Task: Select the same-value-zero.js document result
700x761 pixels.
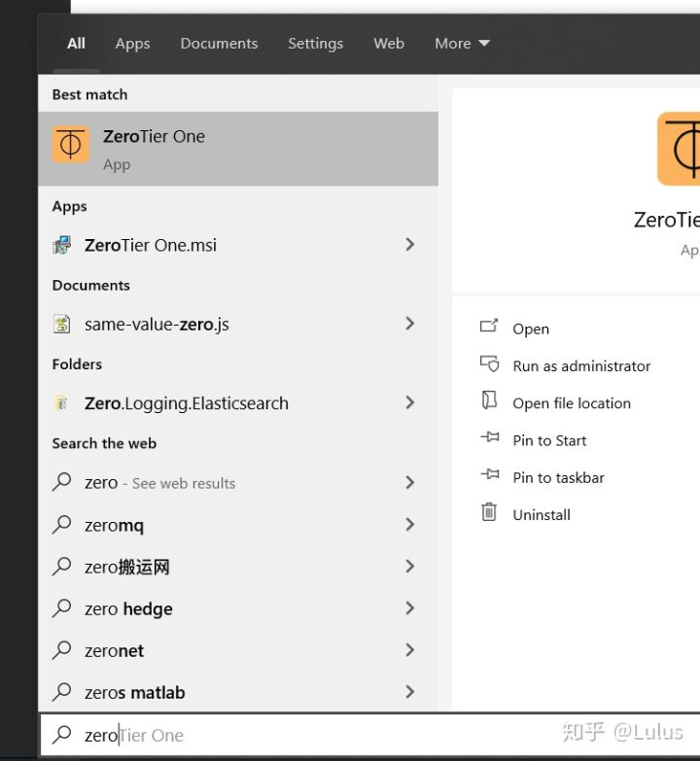Action: pyautogui.click(x=238, y=324)
